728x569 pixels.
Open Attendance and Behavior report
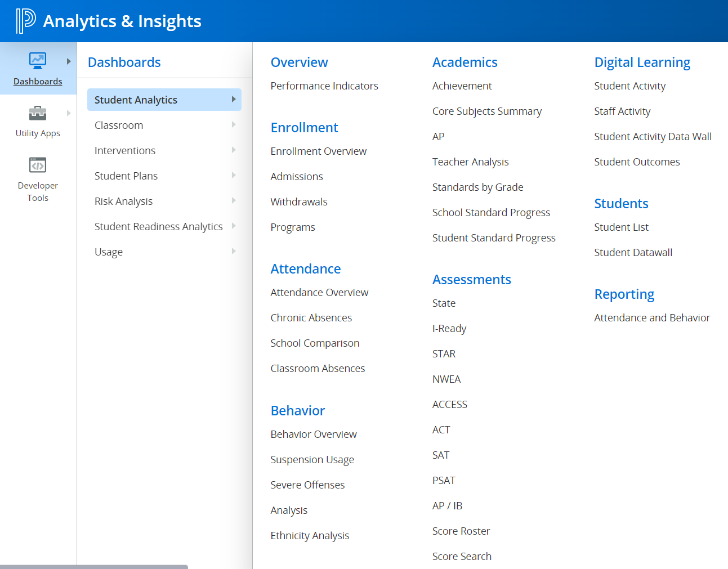coord(651,317)
